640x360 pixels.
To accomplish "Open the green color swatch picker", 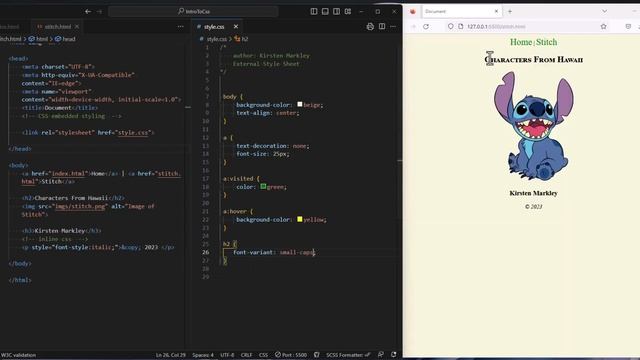I will [263, 187].
